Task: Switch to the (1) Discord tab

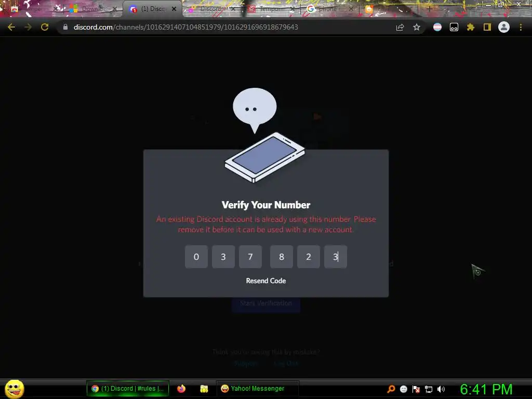Action: tap(153, 9)
